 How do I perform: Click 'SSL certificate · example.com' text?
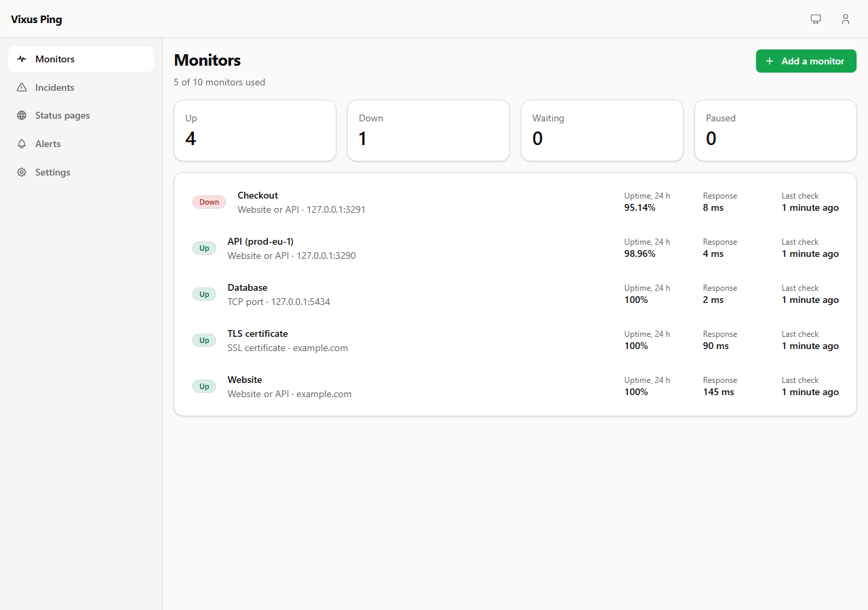pos(288,348)
